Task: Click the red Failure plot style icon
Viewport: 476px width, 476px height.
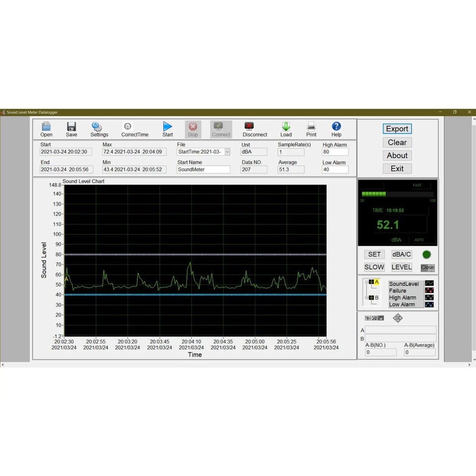Action: 429,291
